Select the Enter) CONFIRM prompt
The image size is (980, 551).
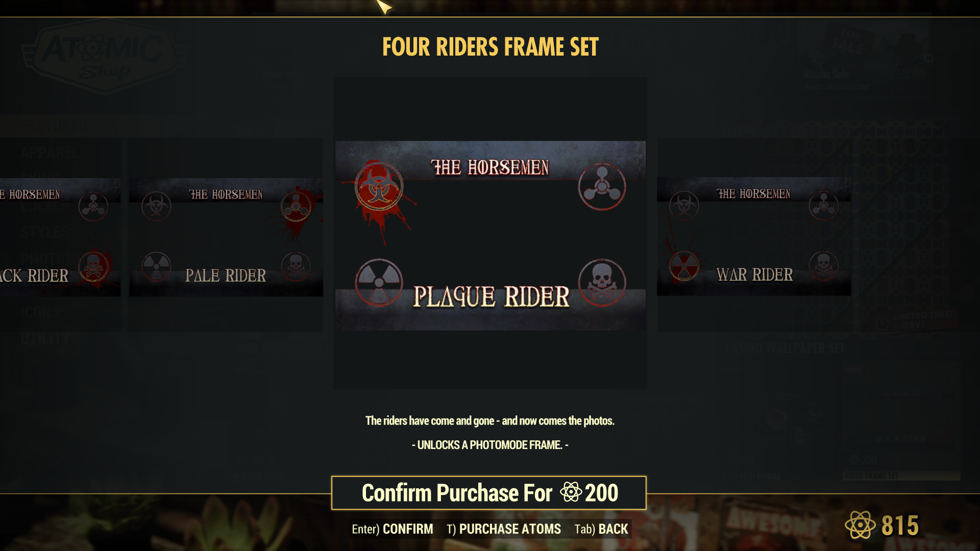click(x=392, y=529)
